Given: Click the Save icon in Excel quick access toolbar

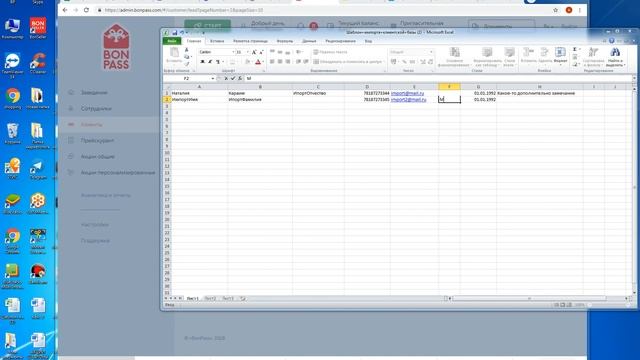Looking at the screenshot, I should (x=174, y=32).
